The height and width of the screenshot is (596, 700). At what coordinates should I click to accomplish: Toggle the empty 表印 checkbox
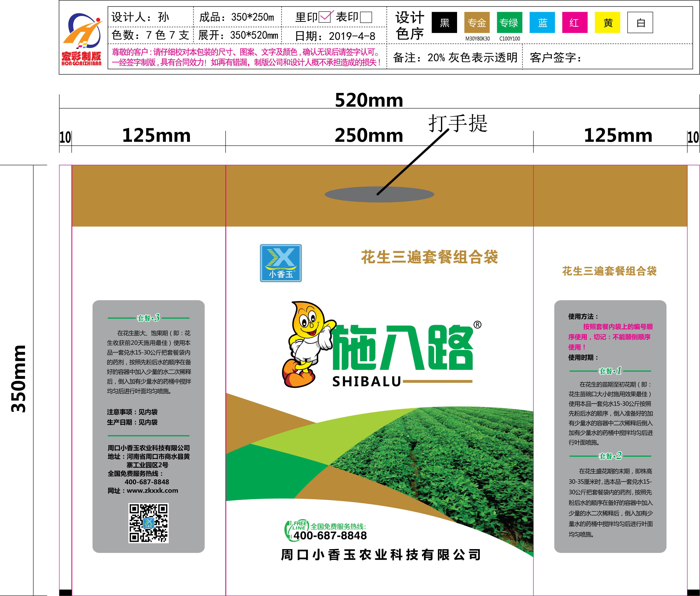pyautogui.click(x=366, y=17)
